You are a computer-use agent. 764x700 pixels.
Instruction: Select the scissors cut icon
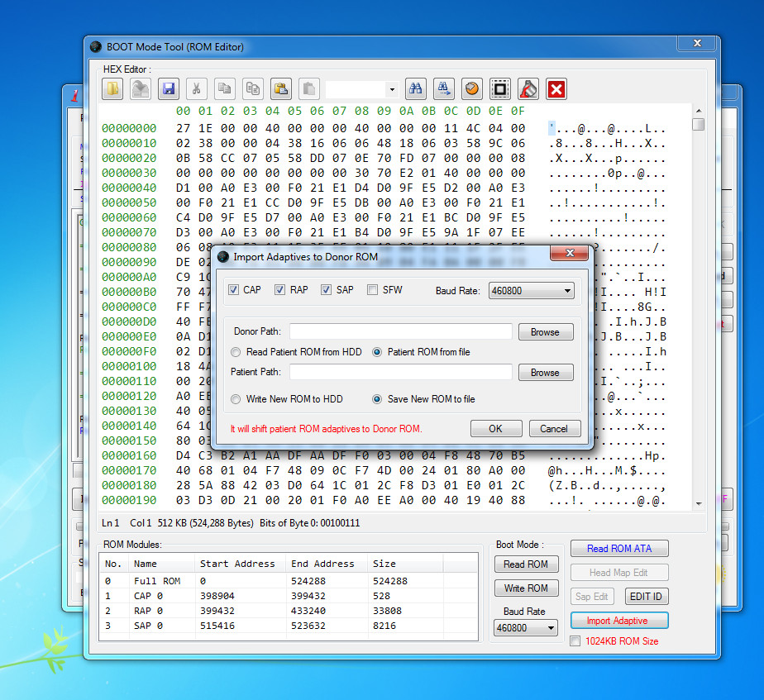(x=196, y=88)
